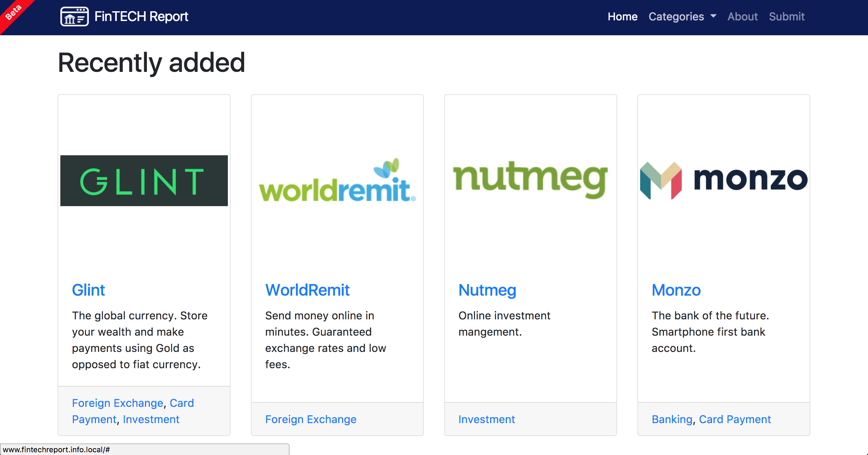Click Banking tag under Monzo
This screenshot has height=455, width=868.
[x=672, y=419]
